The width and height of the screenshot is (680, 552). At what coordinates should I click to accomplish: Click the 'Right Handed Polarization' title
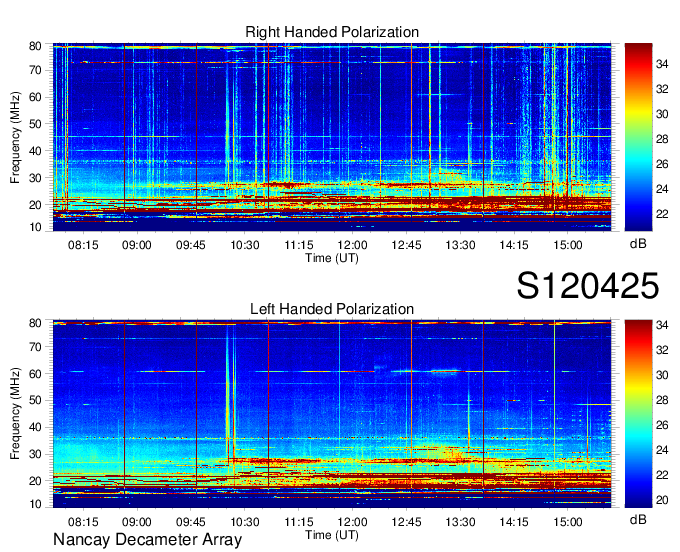332,32
